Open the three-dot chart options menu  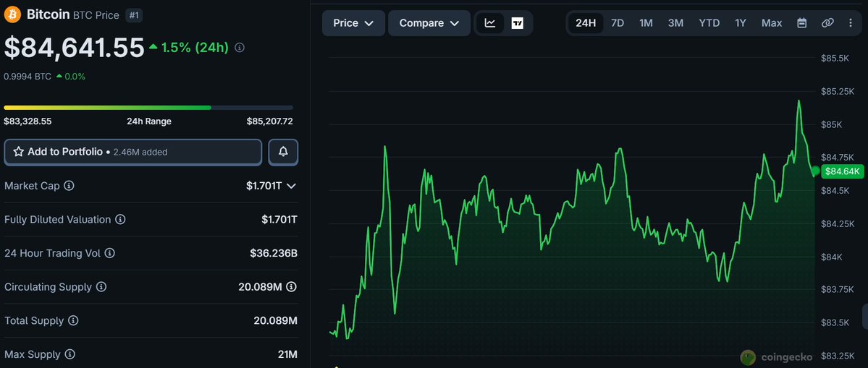click(851, 23)
